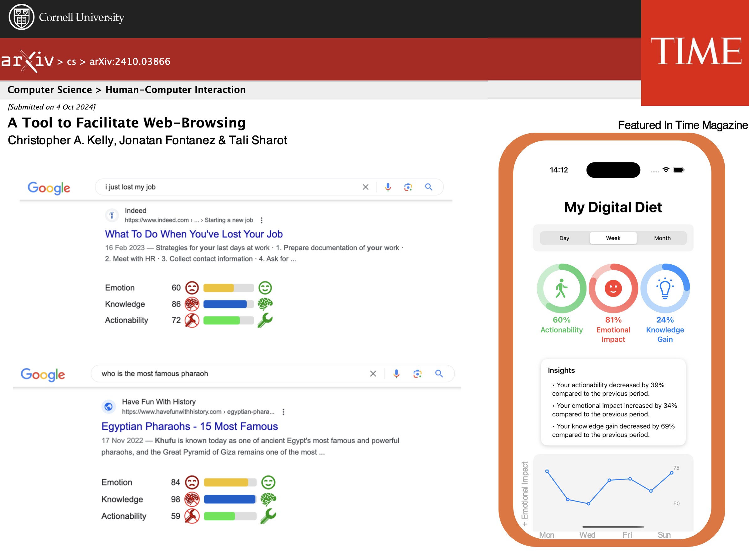Image resolution: width=749 pixels, height=560 pixels.
Task: Open three-dot menu for Have Fun With History result
Action: 283,412
